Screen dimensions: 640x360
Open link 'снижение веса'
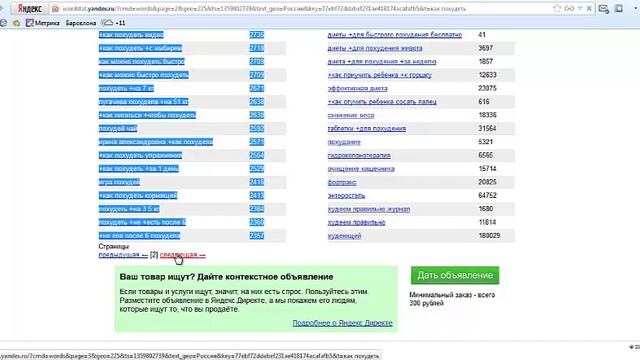[x=351, y=115]
